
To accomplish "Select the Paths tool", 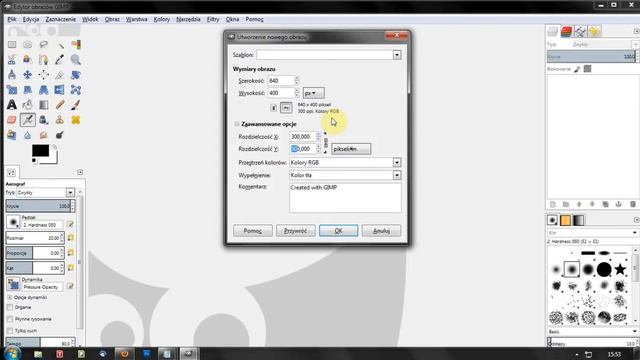I will tap(44, 60).
